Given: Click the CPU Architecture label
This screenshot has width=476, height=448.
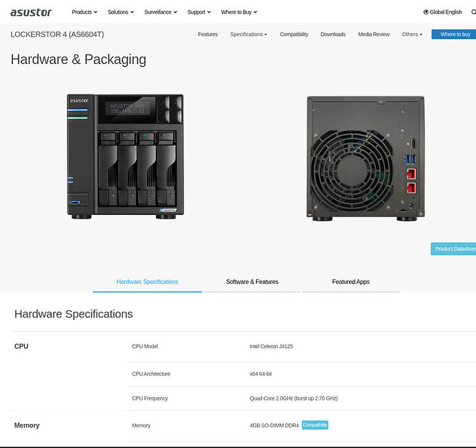Looking at the screenshot, I should (x=151, y=374).
